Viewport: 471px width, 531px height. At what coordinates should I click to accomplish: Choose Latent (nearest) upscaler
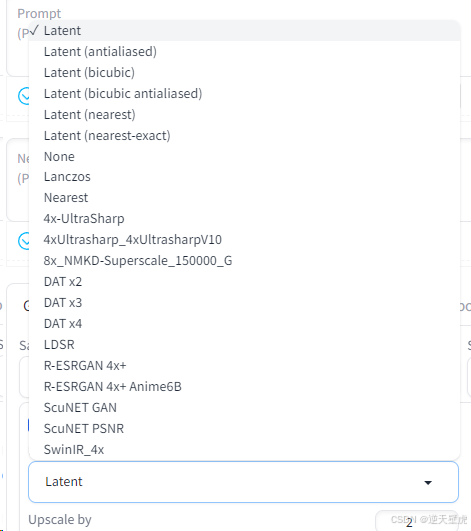coord(244,115)
